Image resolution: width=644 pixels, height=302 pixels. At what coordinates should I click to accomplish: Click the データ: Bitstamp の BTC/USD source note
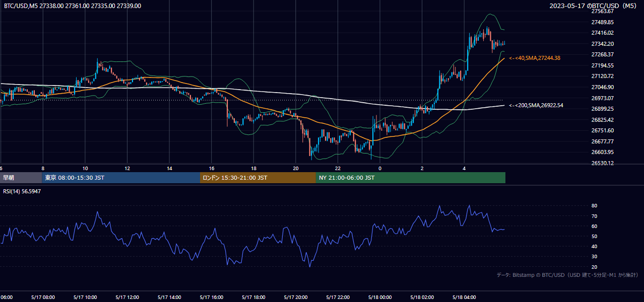click(568, 275)
